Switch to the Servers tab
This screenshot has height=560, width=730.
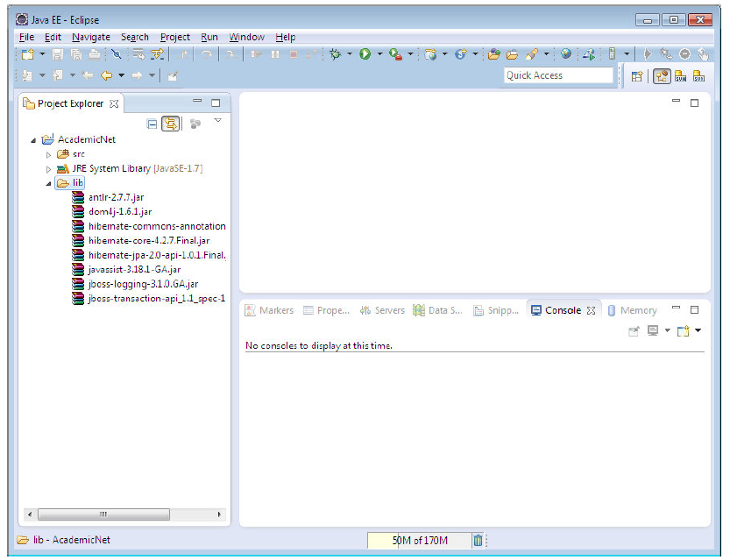(383, 310)
